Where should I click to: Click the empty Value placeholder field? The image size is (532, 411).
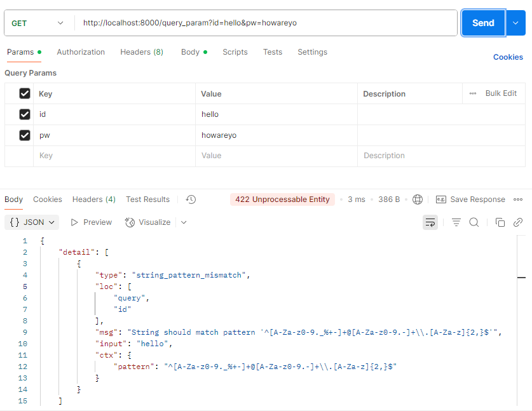[276, 156]
